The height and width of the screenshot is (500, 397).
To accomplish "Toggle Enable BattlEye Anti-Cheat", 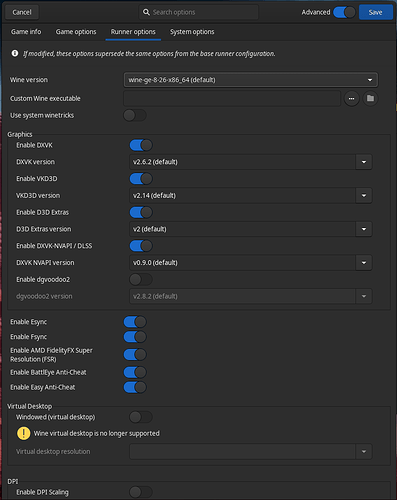I will [135, 372].
